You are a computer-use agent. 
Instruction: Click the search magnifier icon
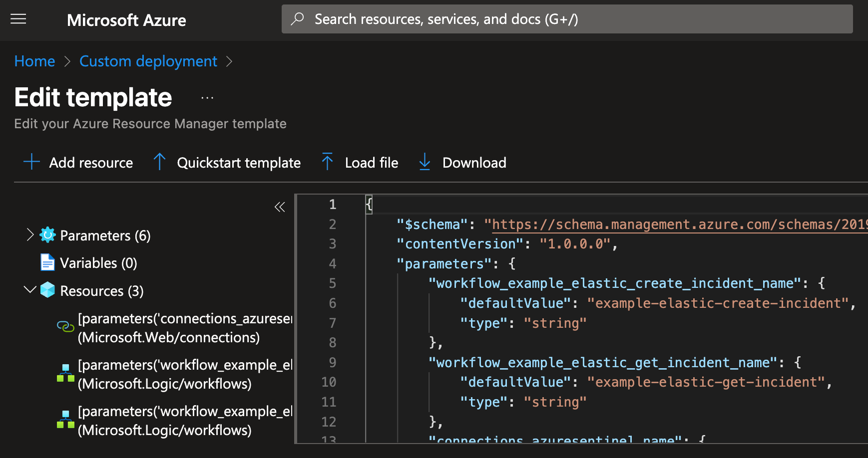297,19
